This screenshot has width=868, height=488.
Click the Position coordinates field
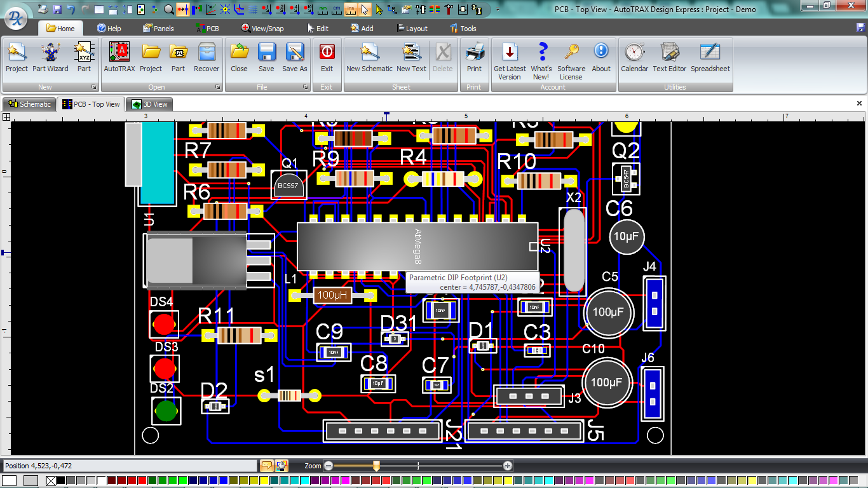tap(130, 466)
